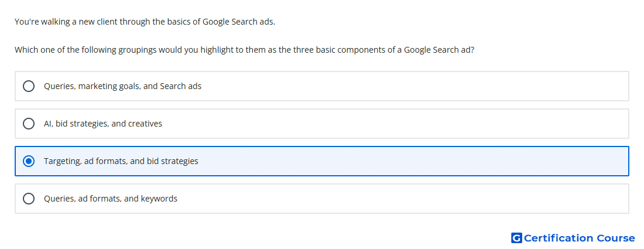Click the 'Which one of the following' question
The height and width of the screenshot is (249, 644).
click(x=245, y=50)
